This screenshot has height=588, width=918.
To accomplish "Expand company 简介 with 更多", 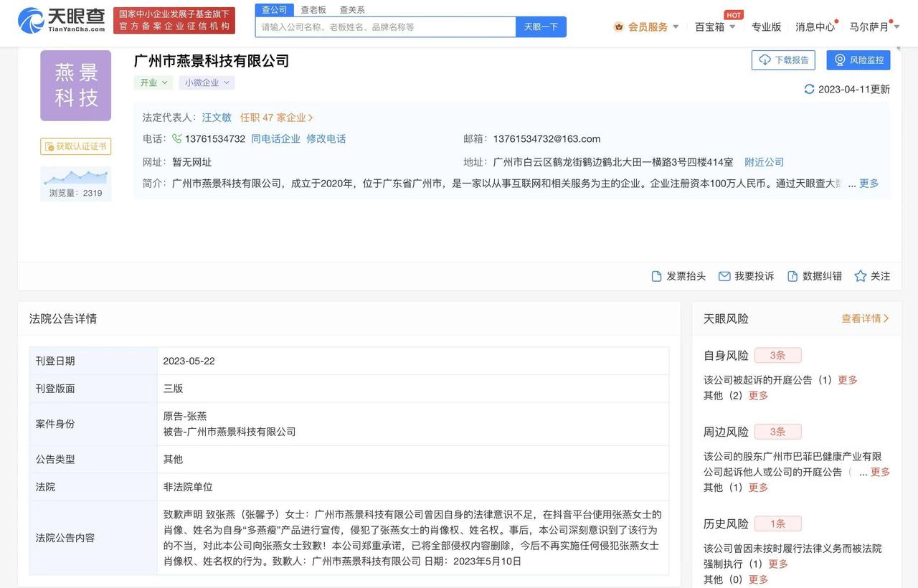I will (x=869, y=184).
